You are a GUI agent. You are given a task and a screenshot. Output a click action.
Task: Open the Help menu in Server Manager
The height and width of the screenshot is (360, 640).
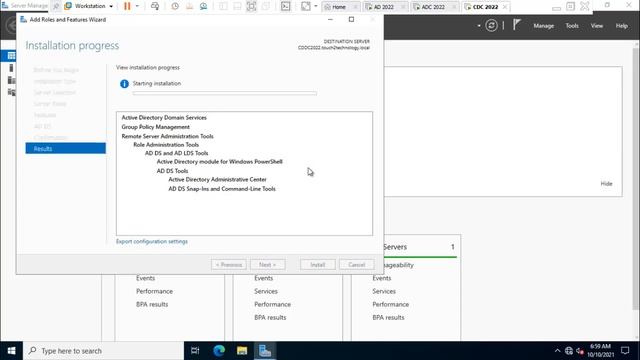(622, 26)
